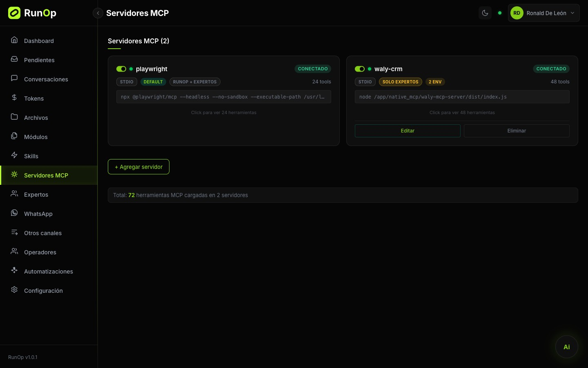Viewport: 588px width, 368px height.
Task: Click the WhatsApp icon in sidebar
Action: point(14,213)
